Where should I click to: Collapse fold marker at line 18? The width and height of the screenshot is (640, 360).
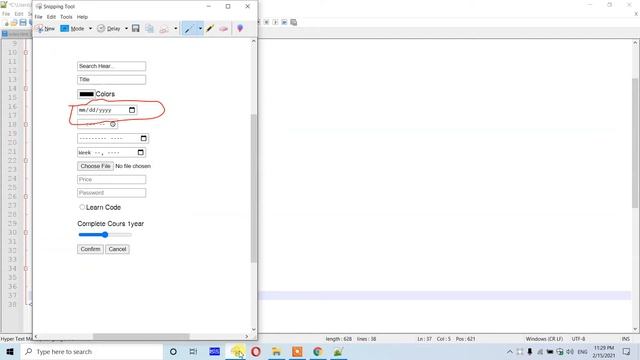[26, 124]
